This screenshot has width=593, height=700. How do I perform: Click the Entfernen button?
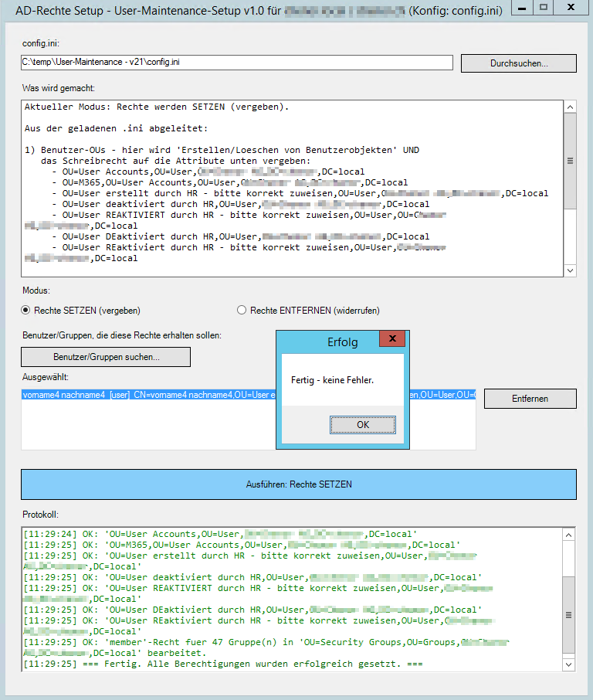coord(530,399)
